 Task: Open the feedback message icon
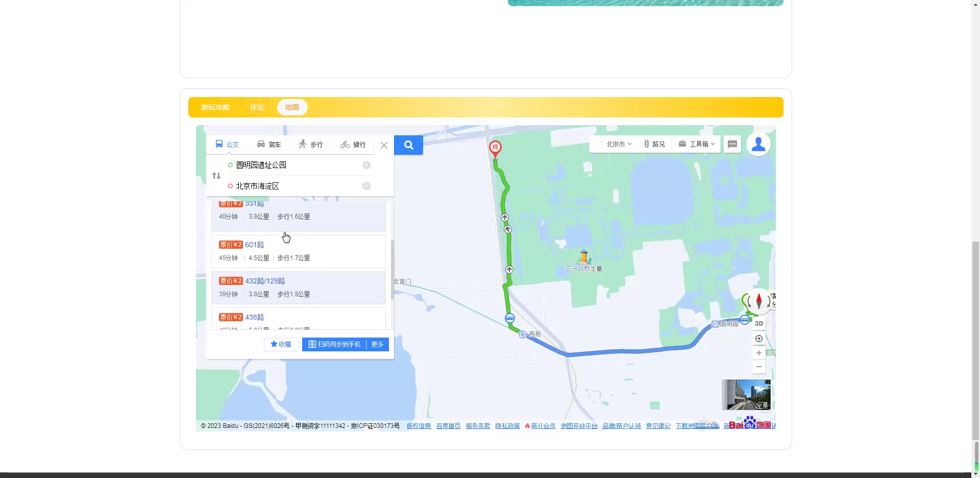click(732, 144)
